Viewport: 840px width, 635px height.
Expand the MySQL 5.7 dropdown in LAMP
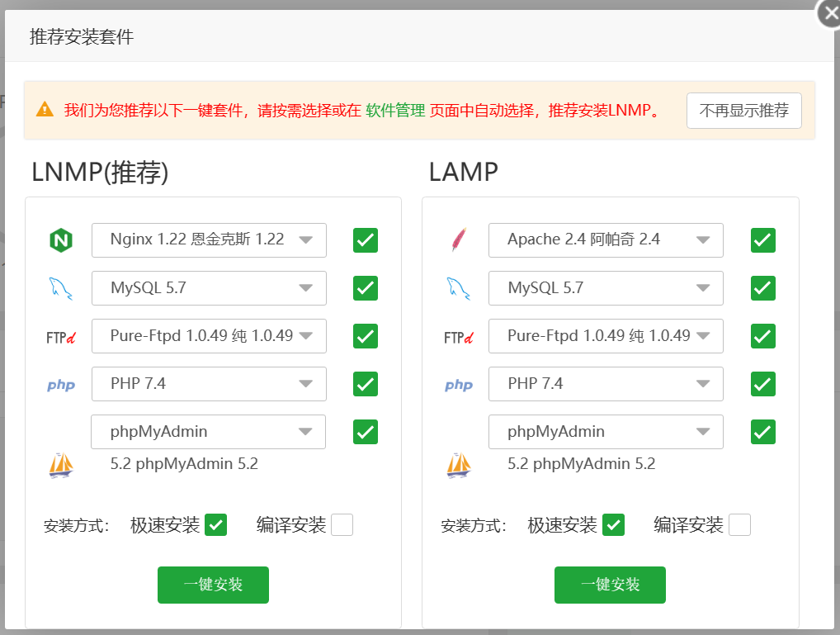pos(606,288)
